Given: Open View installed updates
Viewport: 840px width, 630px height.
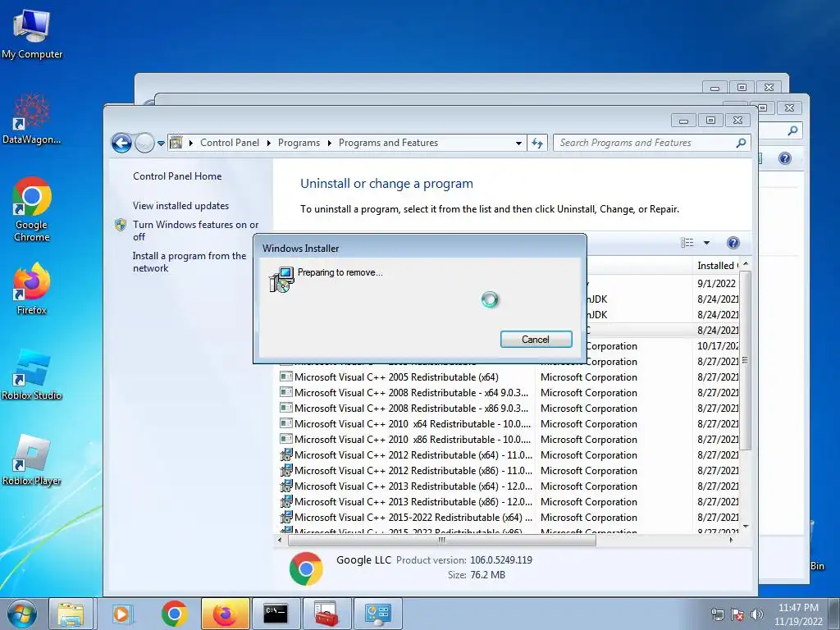Looking at the screenshot, I should (181, 206).
